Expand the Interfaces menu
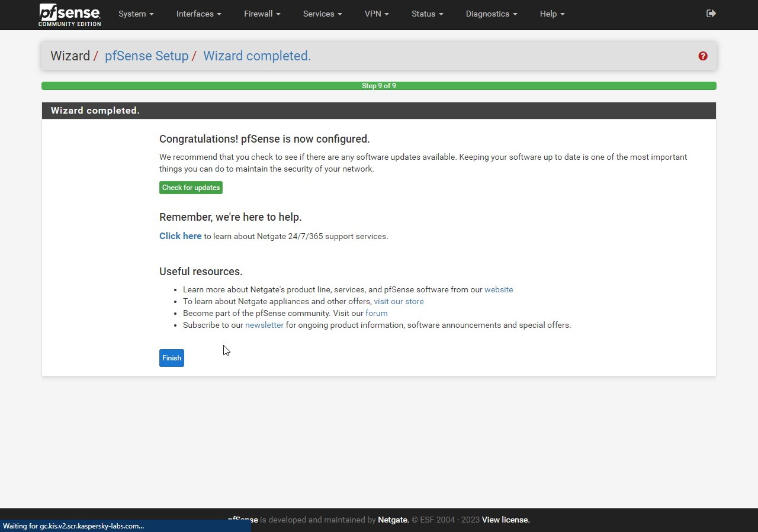The image size is (758, 532). tap(199, 14)
